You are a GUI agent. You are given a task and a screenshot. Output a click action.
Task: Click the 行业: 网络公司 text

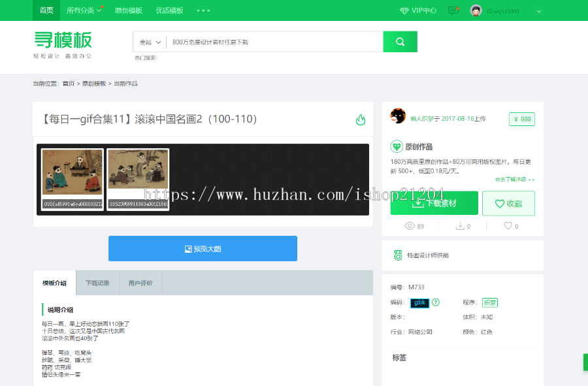pos(412,332)
